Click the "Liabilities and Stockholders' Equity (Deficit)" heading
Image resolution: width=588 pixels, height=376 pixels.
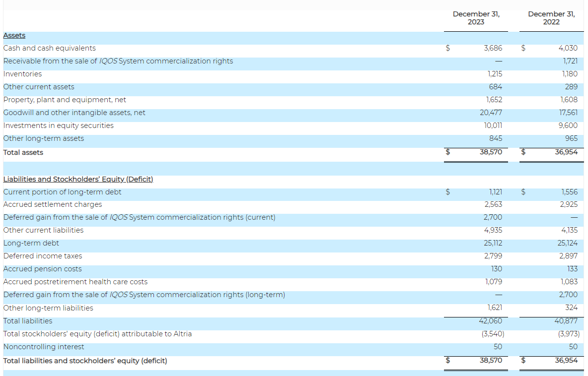pos(78,180)
